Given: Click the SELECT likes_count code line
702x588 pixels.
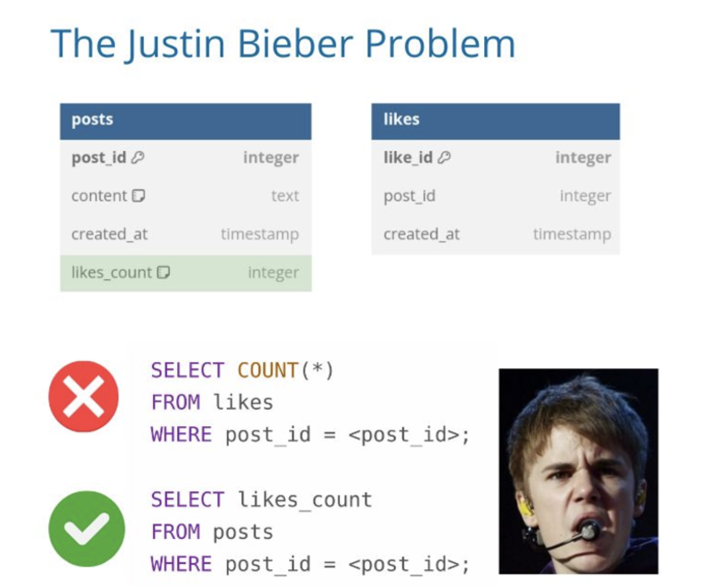Looking at the screenshot, I should (x=262, y=500).
